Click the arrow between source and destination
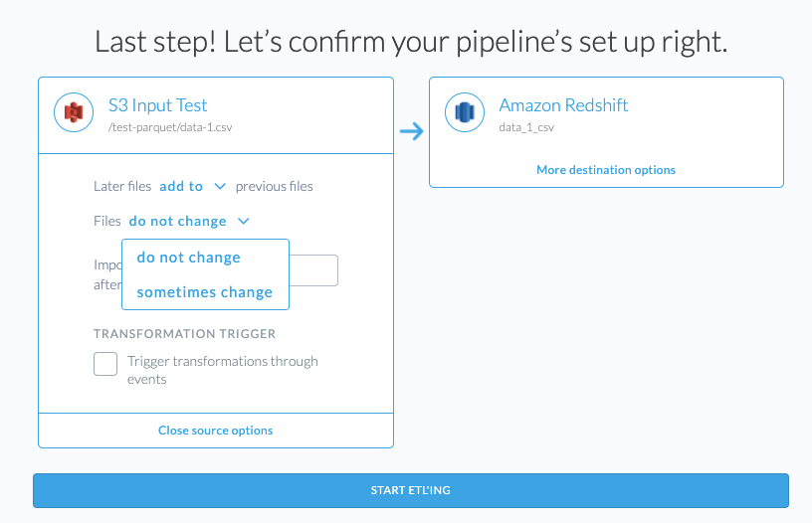 pos(411,131)
